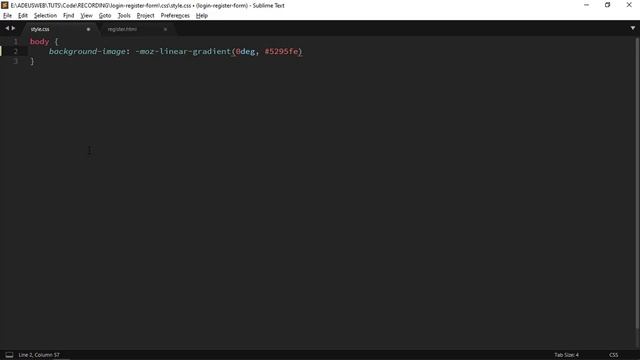Image resolution: width=640 pixels, height=360 pixels.
Task: Click line number 1 in the gutter
Action: click(x=16, y=42)
